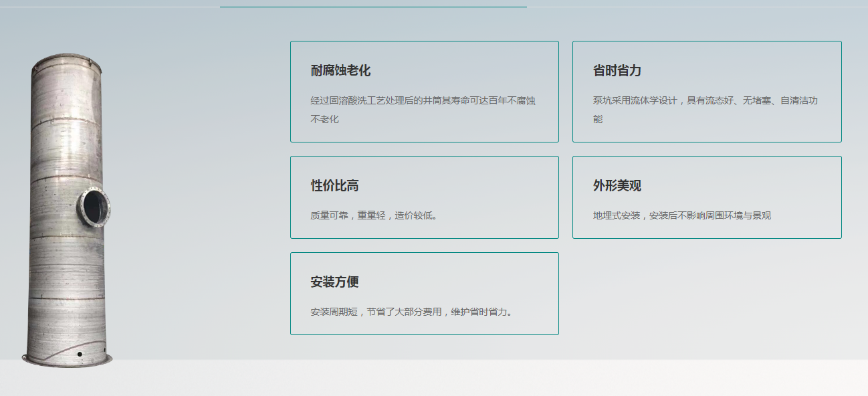Click the 地埋式安装 description text
Viewport: 868px width, 396px height.
pyautogui.click(x=681, y=216)
